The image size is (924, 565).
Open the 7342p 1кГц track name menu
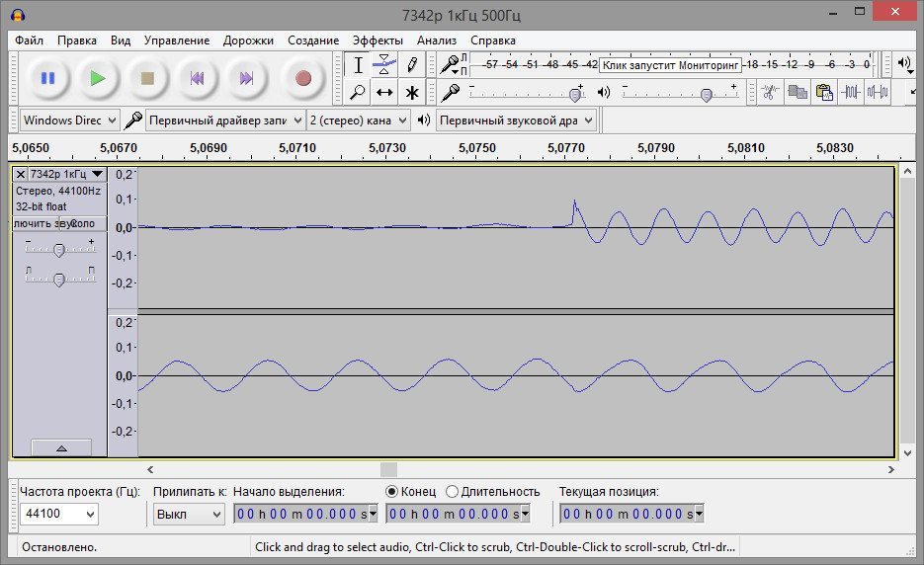67,175
